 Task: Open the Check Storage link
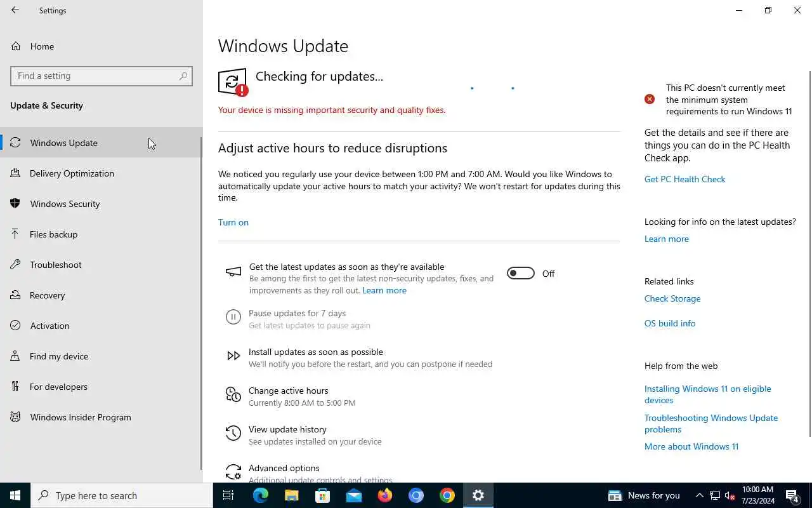[672, 298]
